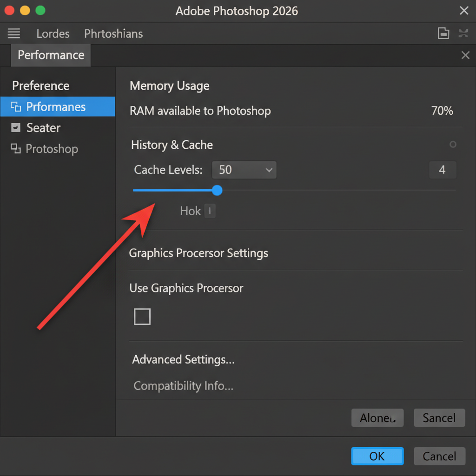Click the Seater sidebar icon
This screenshot has height=476, width=476.
pos(16,128)
